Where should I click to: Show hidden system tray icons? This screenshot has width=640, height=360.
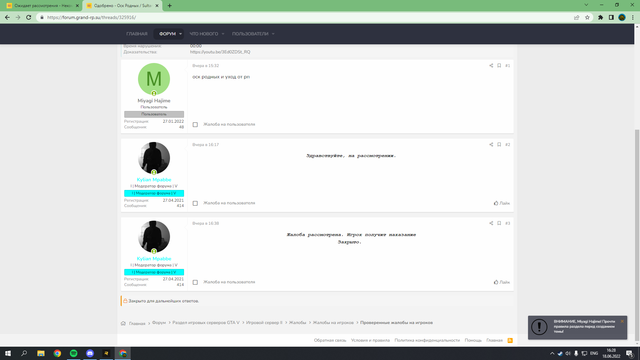[x=552, y=353]
